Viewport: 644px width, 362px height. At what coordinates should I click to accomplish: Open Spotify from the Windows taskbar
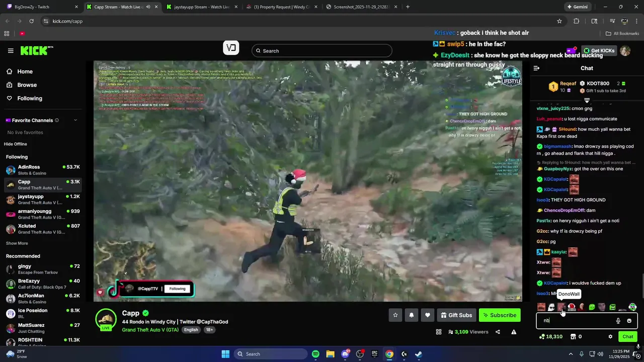click(315, 354)
